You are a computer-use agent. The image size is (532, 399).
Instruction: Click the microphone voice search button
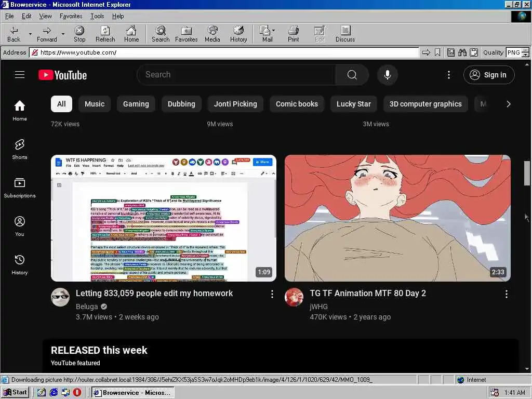point(387,75)
